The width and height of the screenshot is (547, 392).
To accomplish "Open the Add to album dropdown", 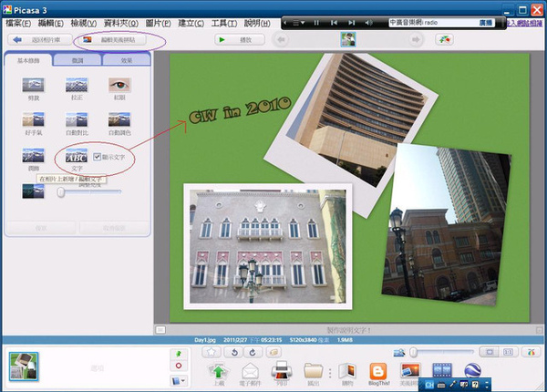I will [x=179, y=381].
